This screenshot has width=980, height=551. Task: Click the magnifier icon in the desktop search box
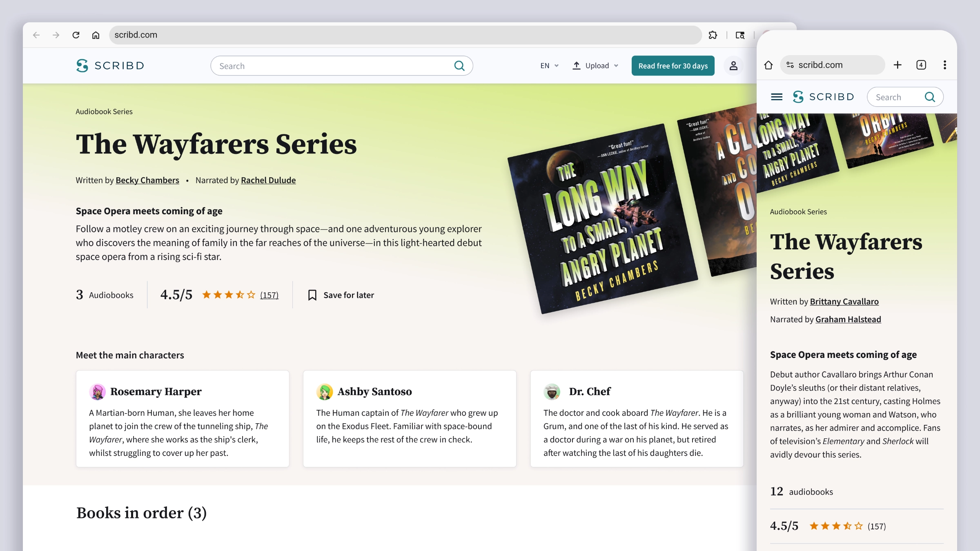tap(459, 66)
